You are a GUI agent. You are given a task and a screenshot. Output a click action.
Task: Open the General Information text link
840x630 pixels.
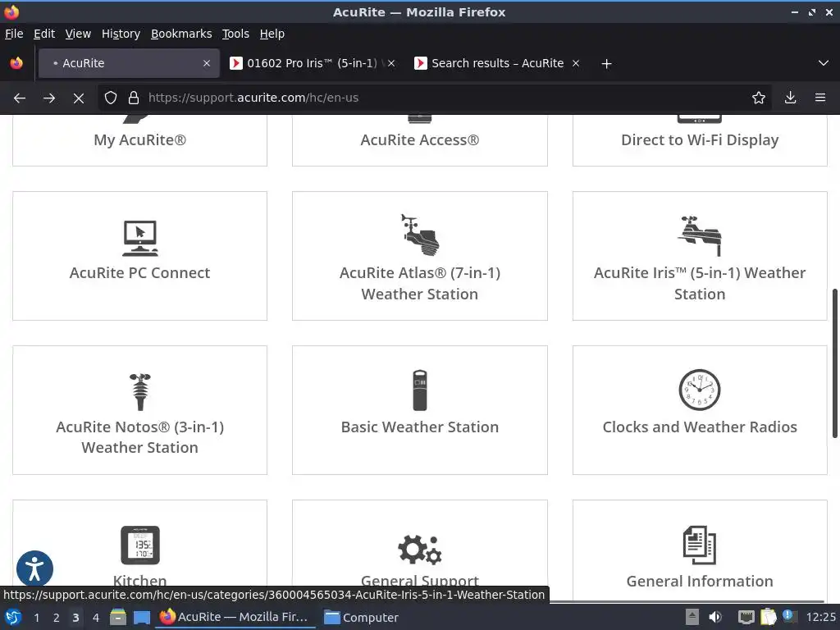pyautogui.click(x=700, y=582)
